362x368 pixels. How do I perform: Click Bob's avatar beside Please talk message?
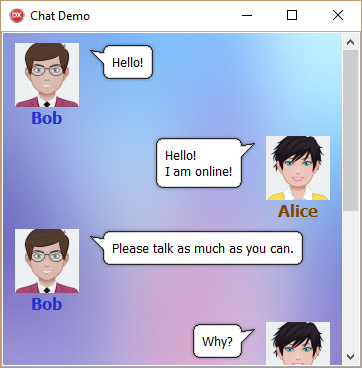click(47, 261)
